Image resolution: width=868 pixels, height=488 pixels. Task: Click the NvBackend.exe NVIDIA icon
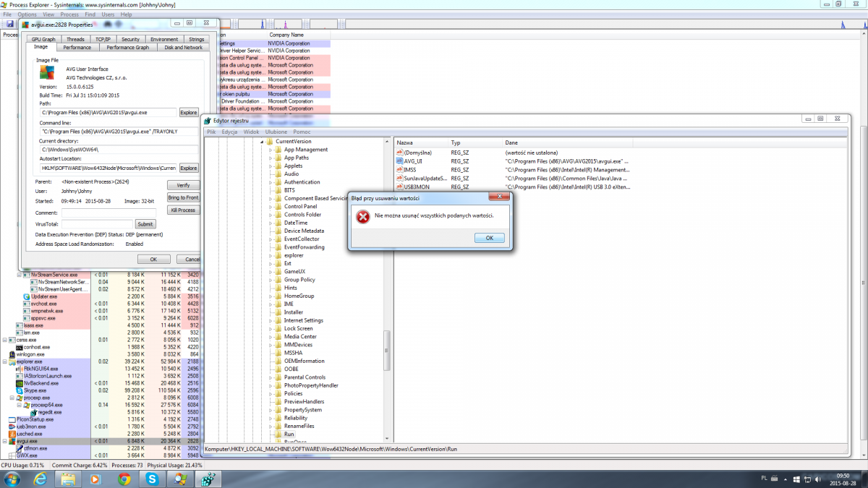coord(20,383)
